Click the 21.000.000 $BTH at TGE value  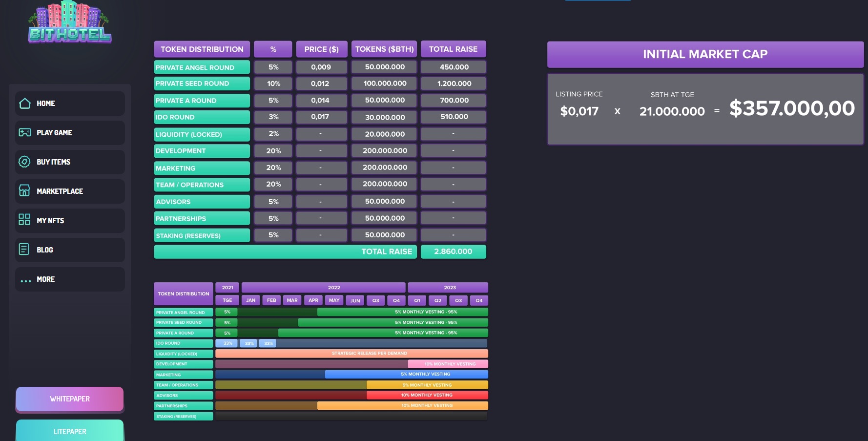[x=672, y=111]
